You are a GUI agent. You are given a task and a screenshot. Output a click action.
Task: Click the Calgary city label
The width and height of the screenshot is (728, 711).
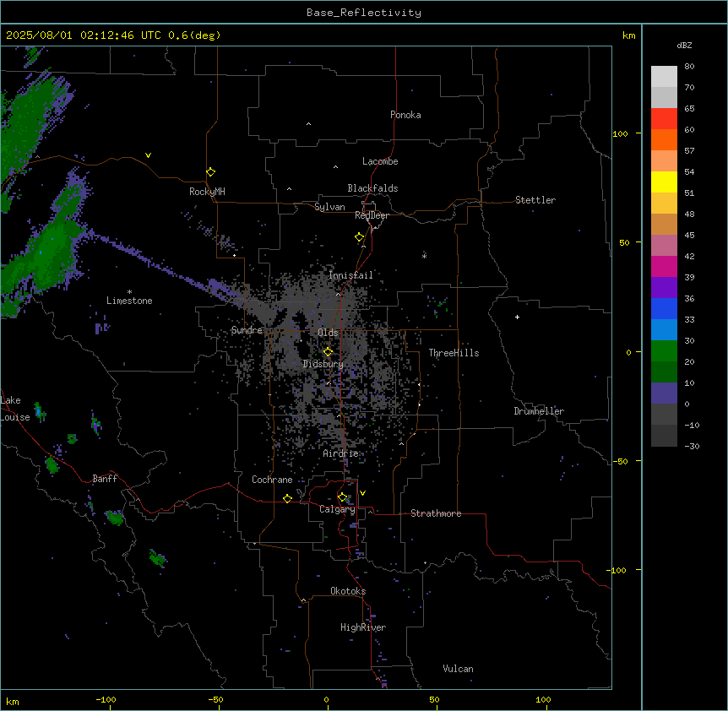337,509
